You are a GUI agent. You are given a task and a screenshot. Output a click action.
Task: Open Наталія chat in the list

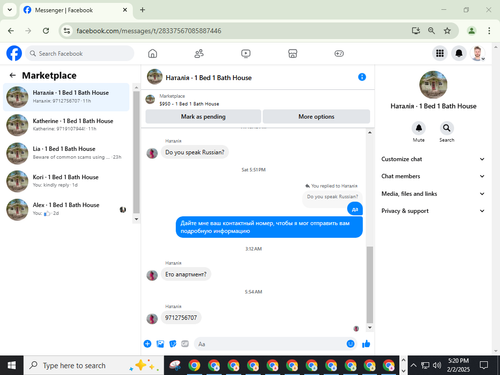tap(66, 97)
